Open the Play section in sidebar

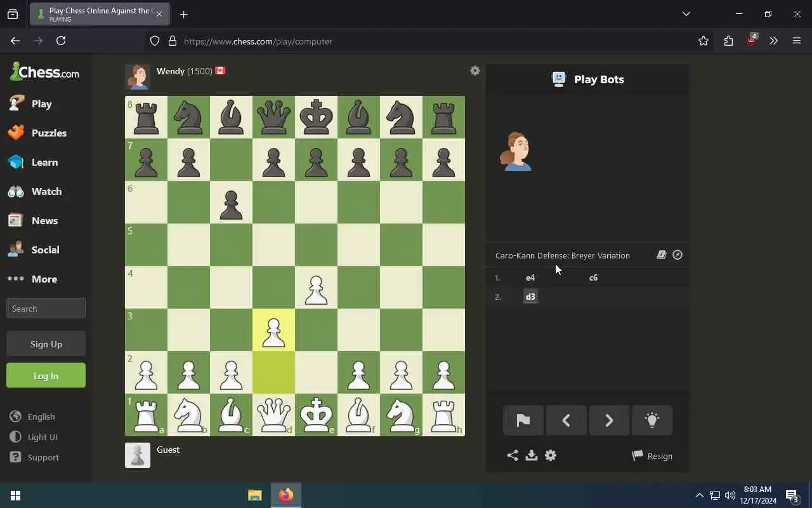pos(30,104)
